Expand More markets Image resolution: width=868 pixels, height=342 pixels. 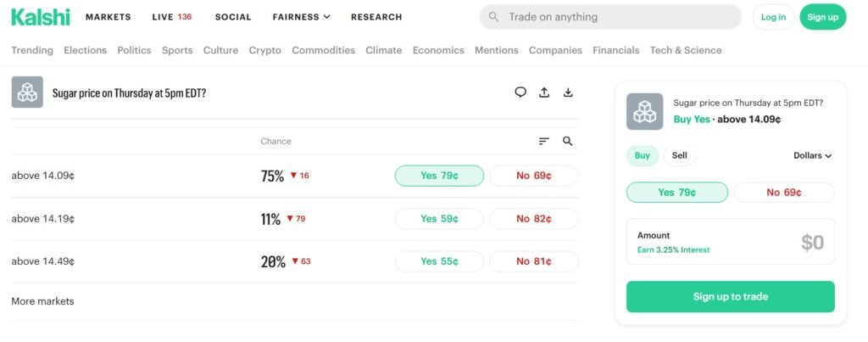coord(42,301)
